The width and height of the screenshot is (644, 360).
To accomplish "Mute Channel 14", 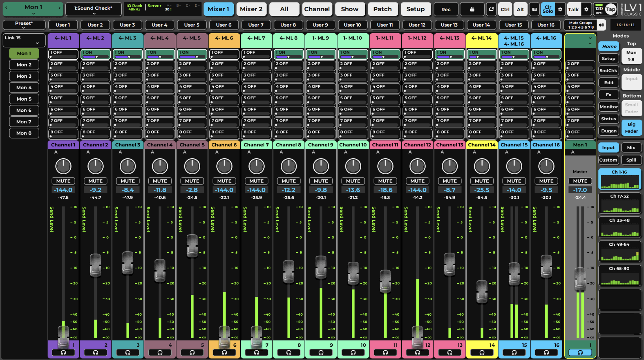I will 482,181.
